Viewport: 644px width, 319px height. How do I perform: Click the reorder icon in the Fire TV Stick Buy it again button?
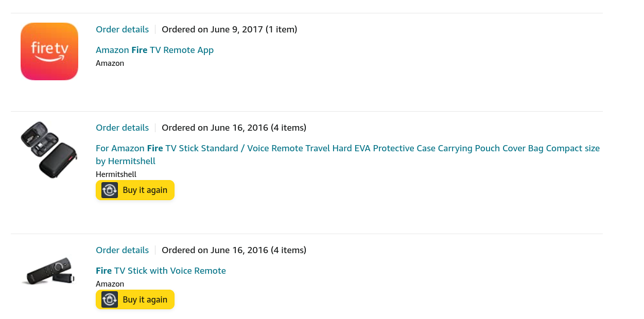110,299
